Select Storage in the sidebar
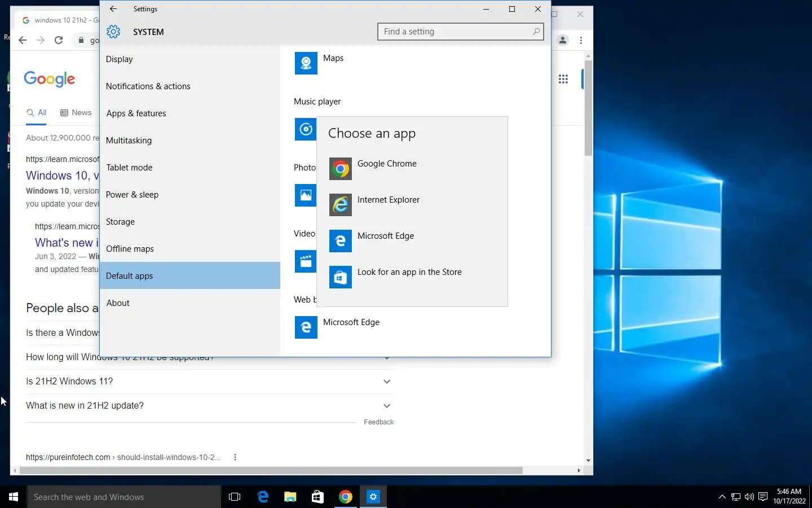 tap(190, 222)
